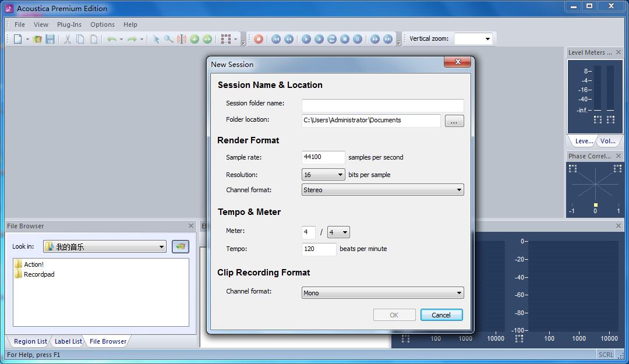This screenshot has width=629, height=364.
Task: Click the first blue Play button
Action: [x=306, y=39]
